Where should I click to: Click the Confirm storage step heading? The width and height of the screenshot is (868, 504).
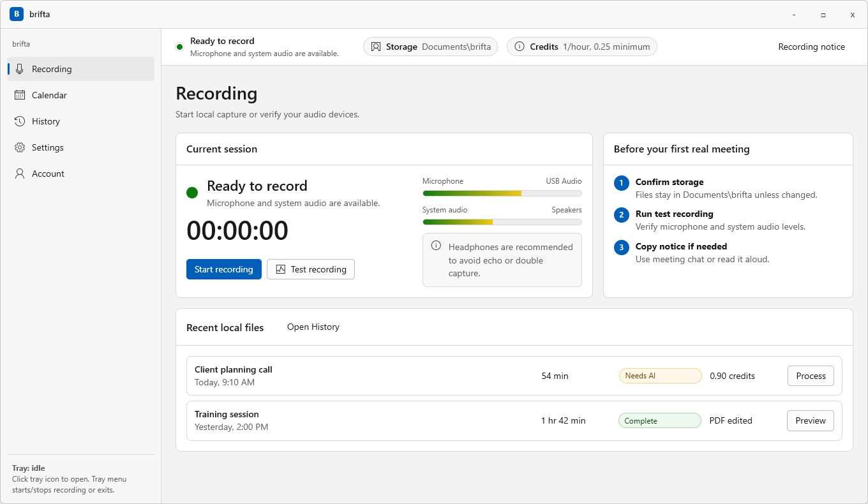[670, 182]
